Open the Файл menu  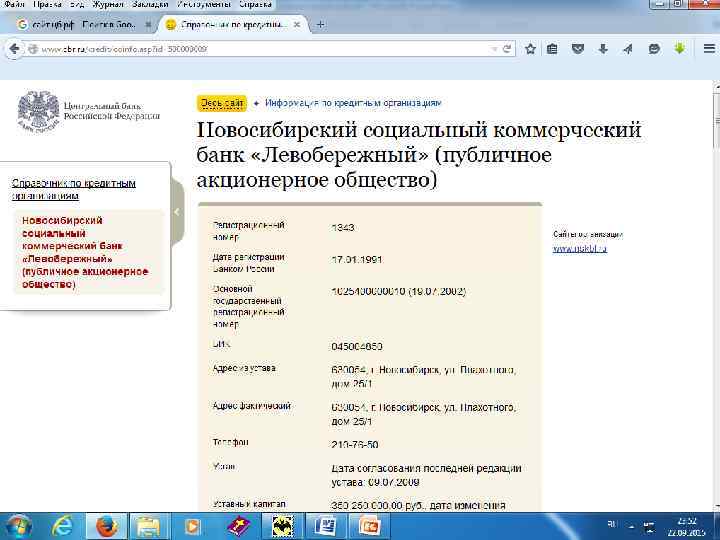coord(14,4)
